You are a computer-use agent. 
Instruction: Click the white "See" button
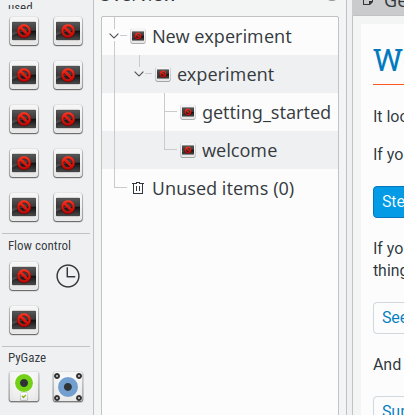(389, 318)
